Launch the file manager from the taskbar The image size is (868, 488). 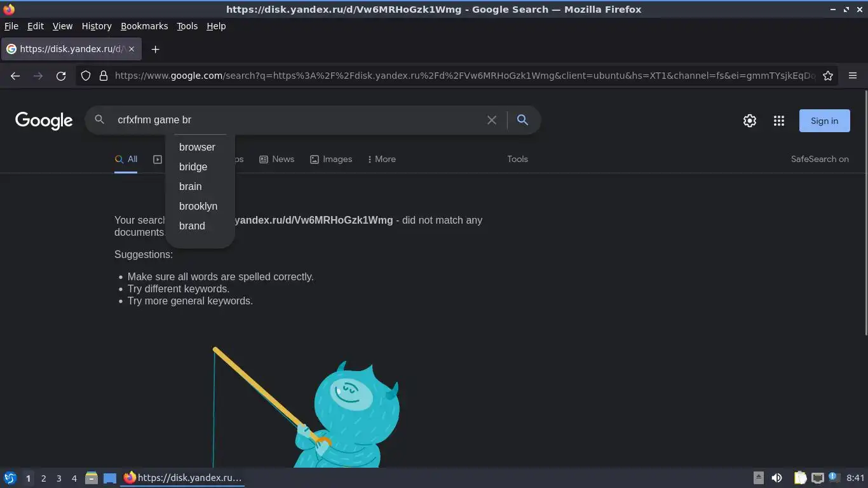(92, 478)
